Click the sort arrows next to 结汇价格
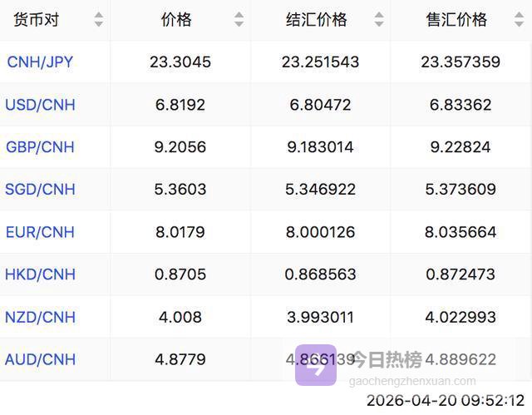The width and height of the screenshot is (532, 415). tap(379, 20)
